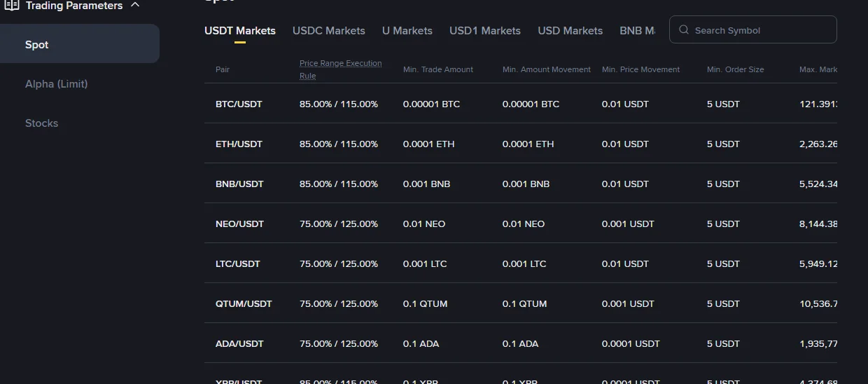
Task: Click 0.1 QTUM min trade amount cell
Action: (425, 303)
